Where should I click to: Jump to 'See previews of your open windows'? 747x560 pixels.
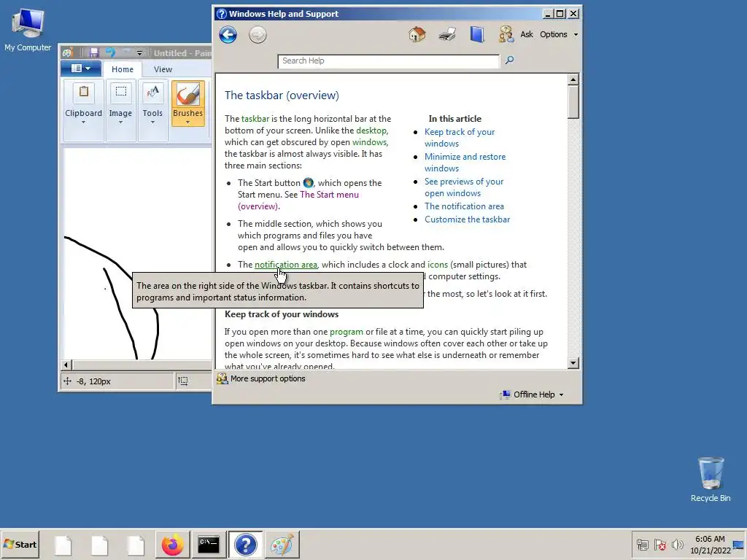click(x=464, y=187)
